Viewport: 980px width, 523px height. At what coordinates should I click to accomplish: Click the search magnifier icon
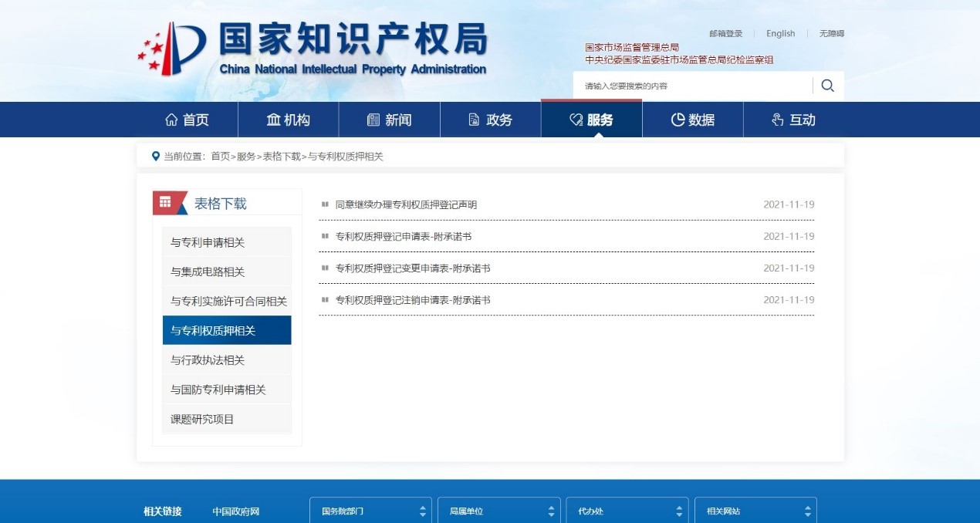pyautogui.click(x=828, y=86)
